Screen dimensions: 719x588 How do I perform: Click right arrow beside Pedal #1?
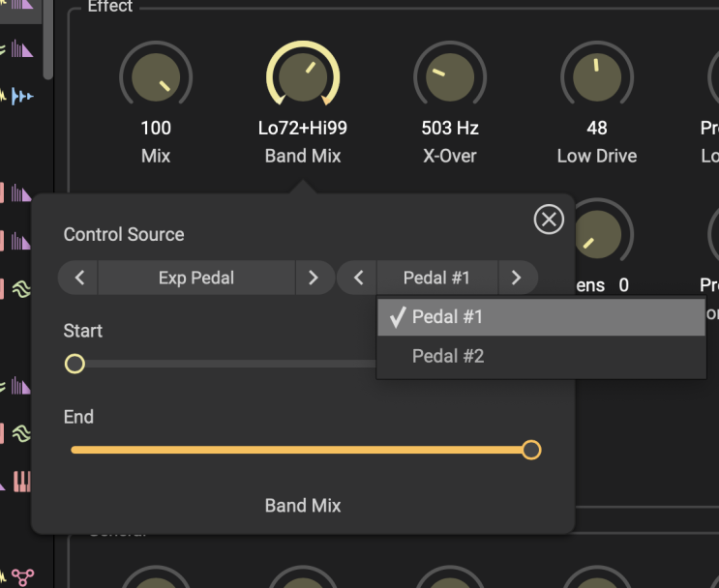point(517,278)
